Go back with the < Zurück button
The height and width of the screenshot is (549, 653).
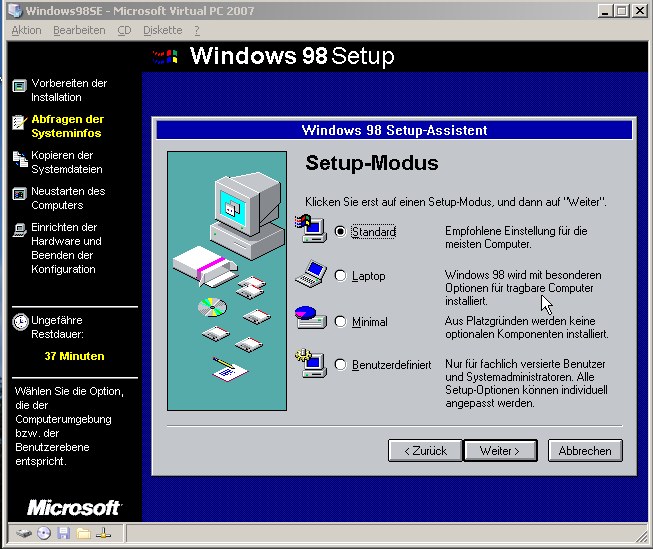click(x=425, y=451)
